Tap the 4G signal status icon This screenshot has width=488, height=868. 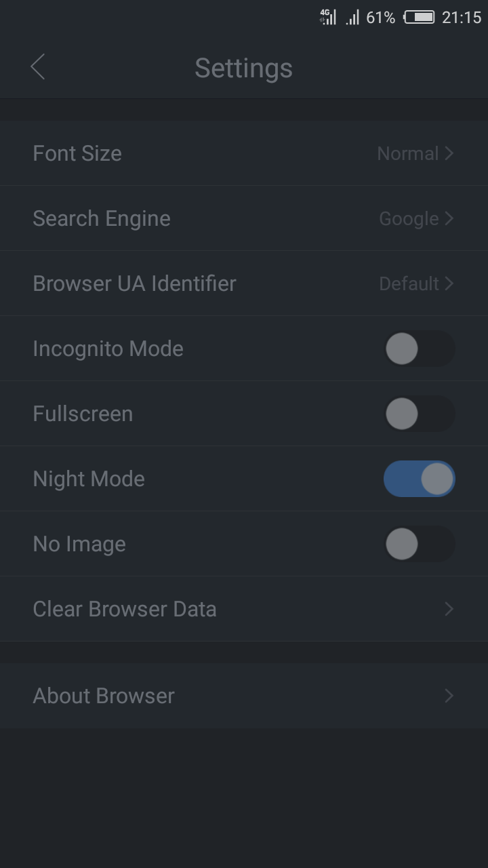pyautogui.click(x=328, y=18)
